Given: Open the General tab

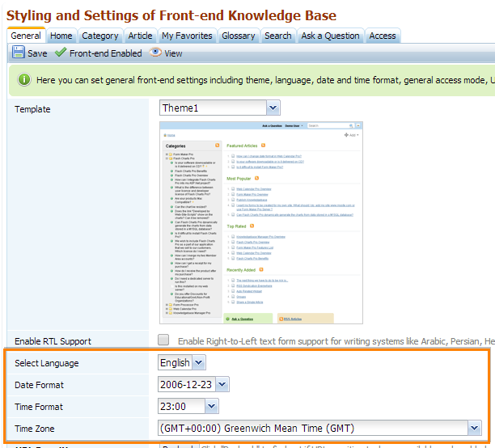Looking at the screenshot, I should coord(26,36).
